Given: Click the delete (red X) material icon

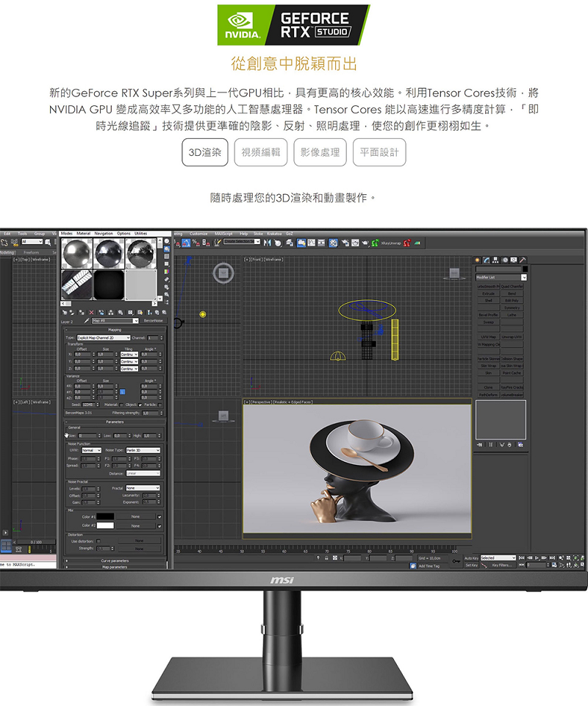Looking at the screenshot, I should 91,312.
